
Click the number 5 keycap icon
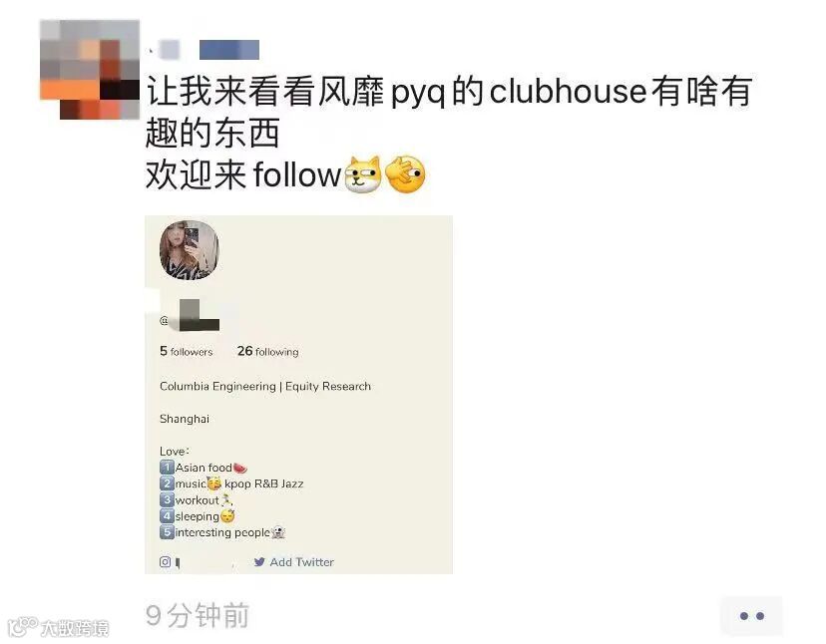(x=167, y=532)
